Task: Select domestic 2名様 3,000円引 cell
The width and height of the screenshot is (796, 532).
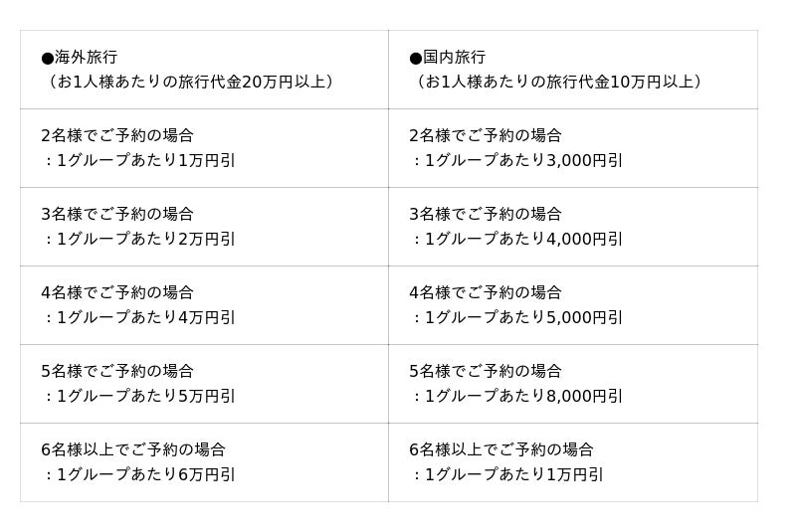Action: 572,148
